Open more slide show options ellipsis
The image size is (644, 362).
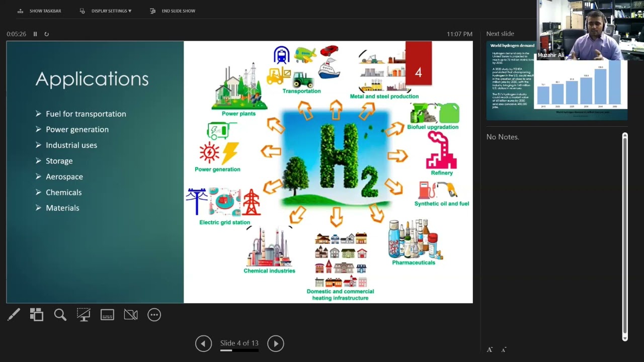click(x=154, y=315)
